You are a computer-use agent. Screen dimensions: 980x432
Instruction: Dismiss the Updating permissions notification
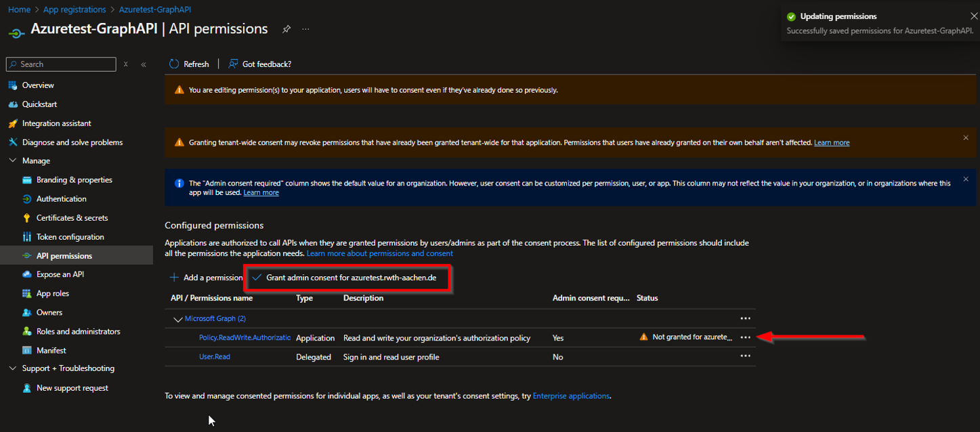pos(973,16)
